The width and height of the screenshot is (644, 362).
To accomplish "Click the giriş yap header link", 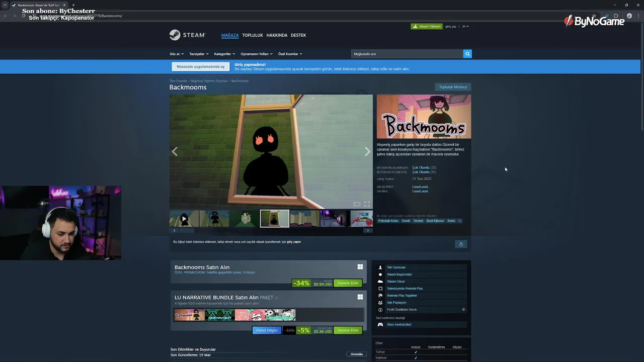I will coord(451,26).
